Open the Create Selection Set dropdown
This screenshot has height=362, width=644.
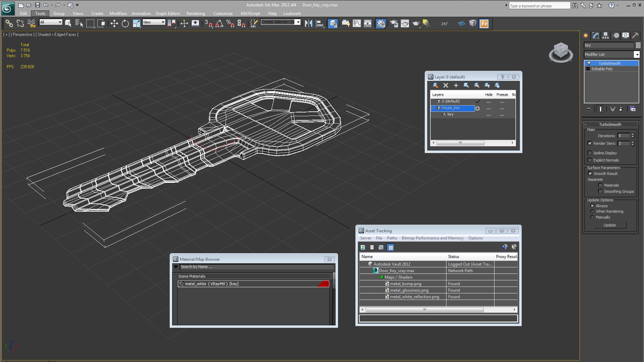(x=298, y=22)
